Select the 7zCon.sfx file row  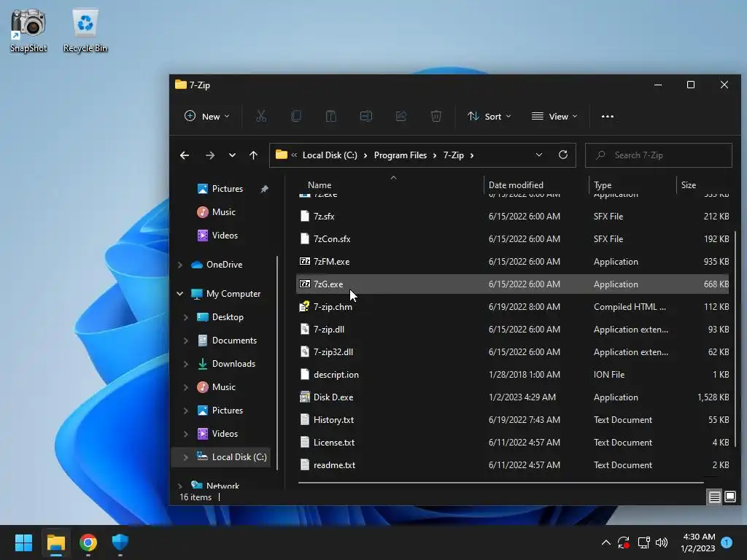click(x=513, y=238)
